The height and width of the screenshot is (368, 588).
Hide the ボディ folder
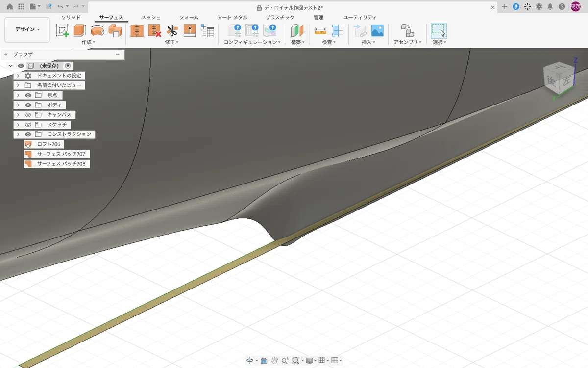[28, 105]
